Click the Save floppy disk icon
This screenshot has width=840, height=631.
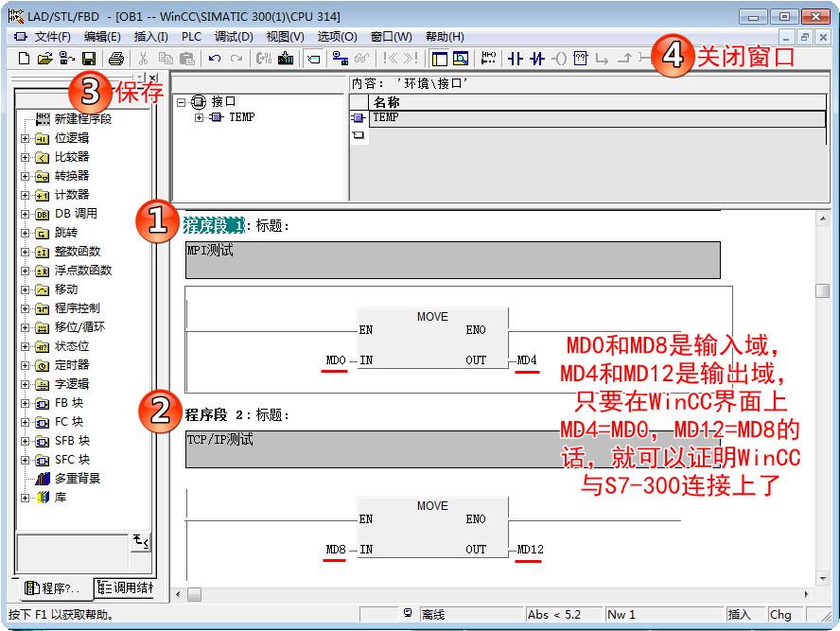(88, 58)
